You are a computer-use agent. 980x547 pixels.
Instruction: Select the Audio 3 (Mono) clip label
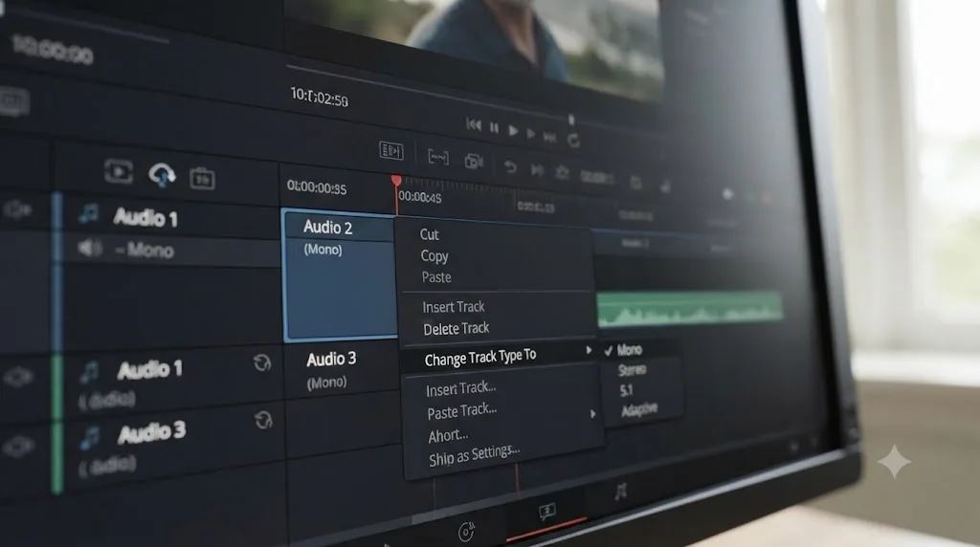330,370
